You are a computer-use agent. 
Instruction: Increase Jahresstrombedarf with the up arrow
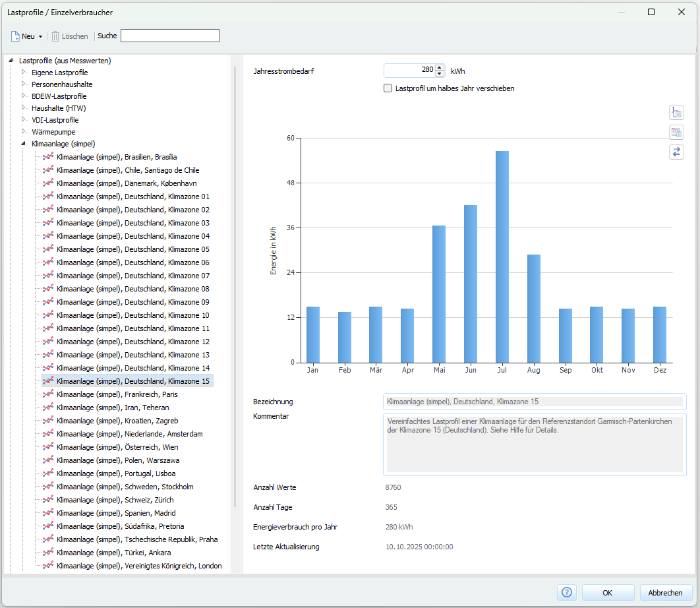pos(440,67)
